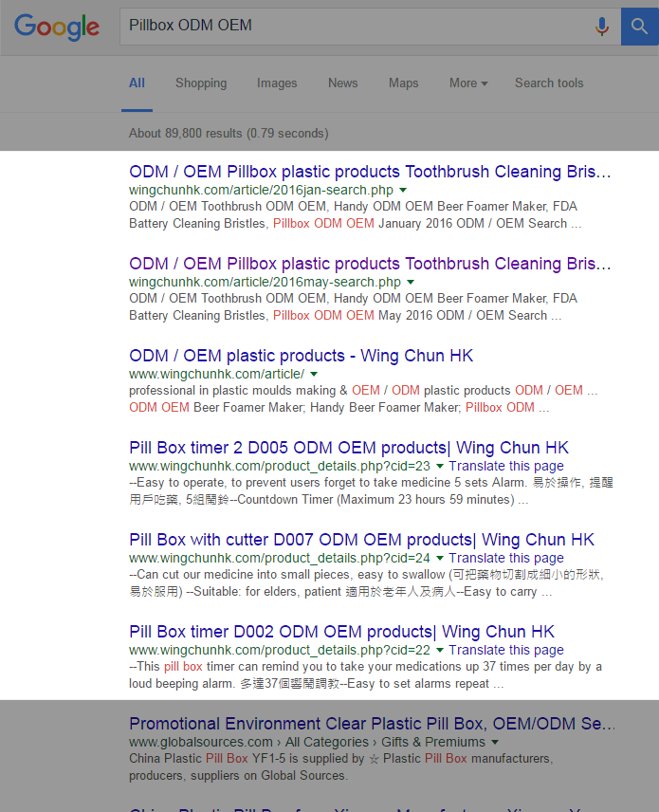Expand the More dropdown menu
659x812 pixels.
468,83
